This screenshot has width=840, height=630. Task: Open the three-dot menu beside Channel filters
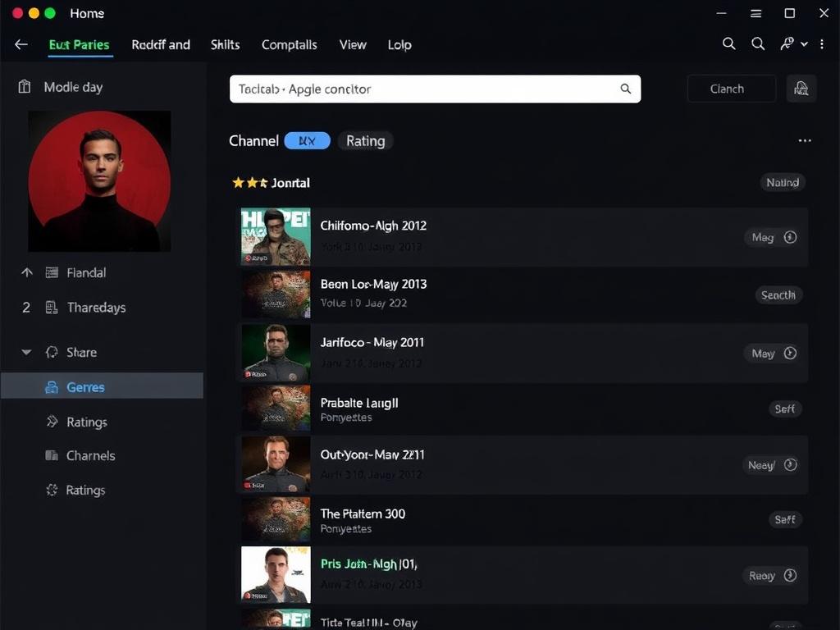[804, 141]
